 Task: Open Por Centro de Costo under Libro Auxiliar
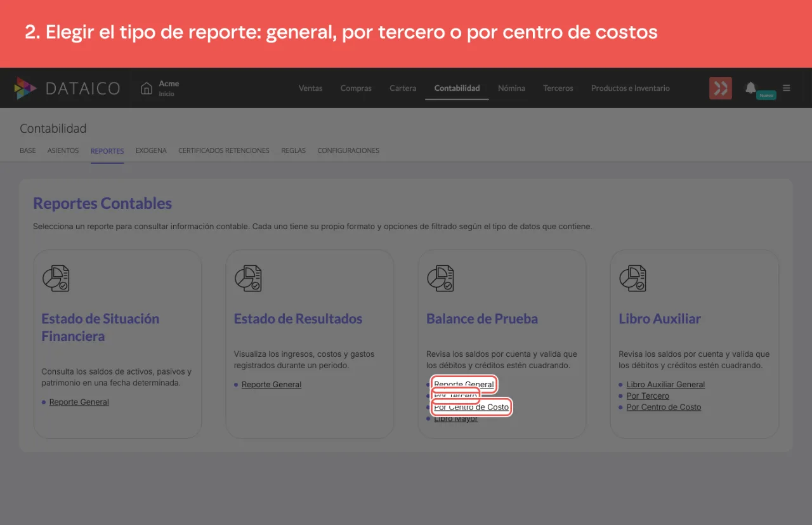(664, 408)
